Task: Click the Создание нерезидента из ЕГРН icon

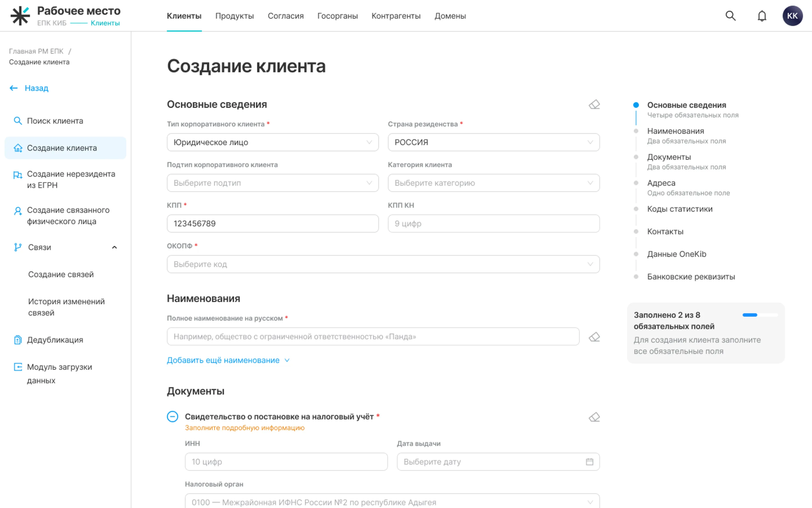Action: pyautogui.click(x=18, y=175)
